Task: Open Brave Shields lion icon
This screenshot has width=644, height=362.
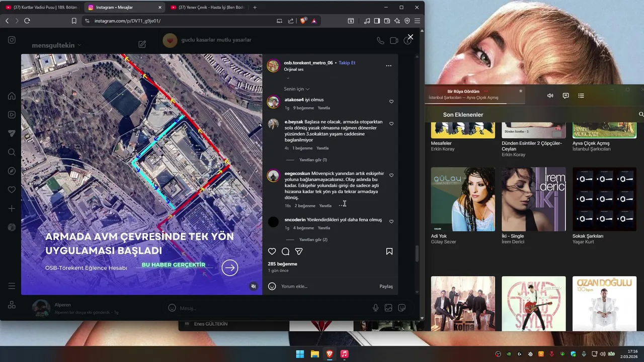Action: 303,21
